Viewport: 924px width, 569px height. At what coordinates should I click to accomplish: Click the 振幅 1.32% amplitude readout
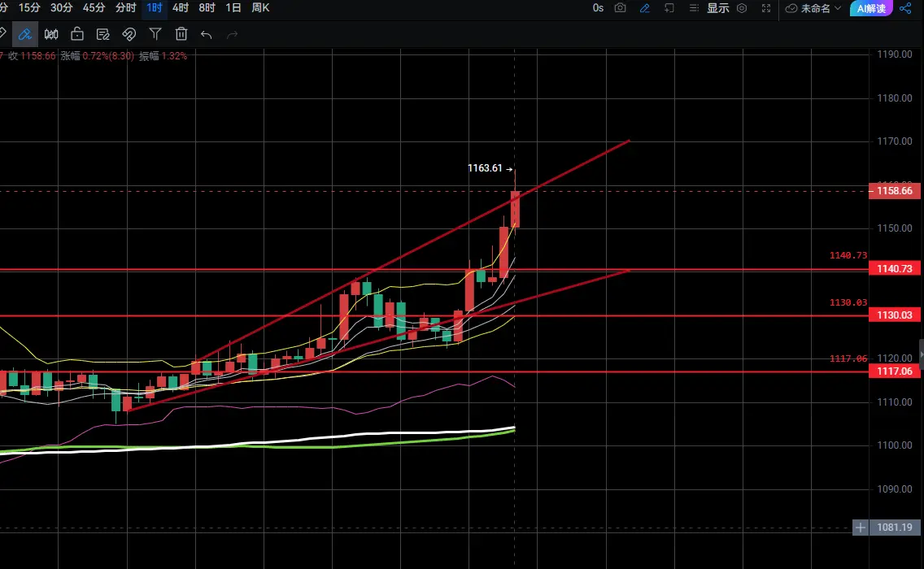click(x=163, y=56)
